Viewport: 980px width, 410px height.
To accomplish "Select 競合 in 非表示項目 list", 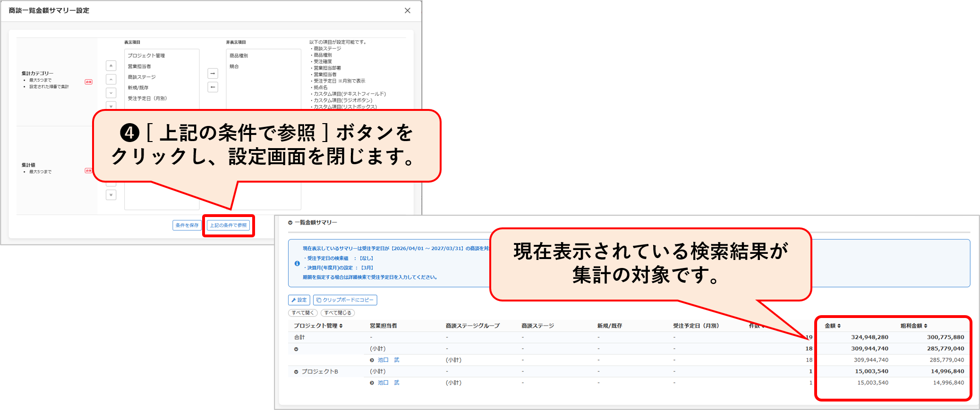I will coord(234,67).
